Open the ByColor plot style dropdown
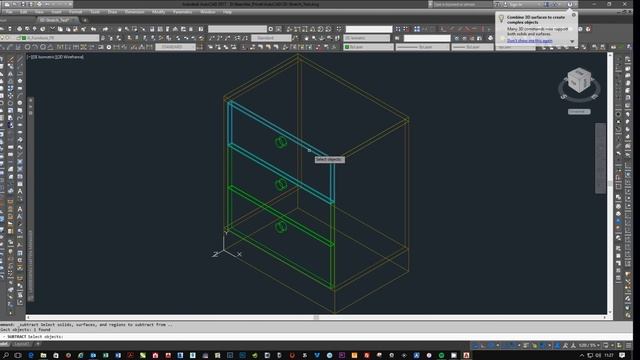Screen dimensions: 640x360 [516, 47]
